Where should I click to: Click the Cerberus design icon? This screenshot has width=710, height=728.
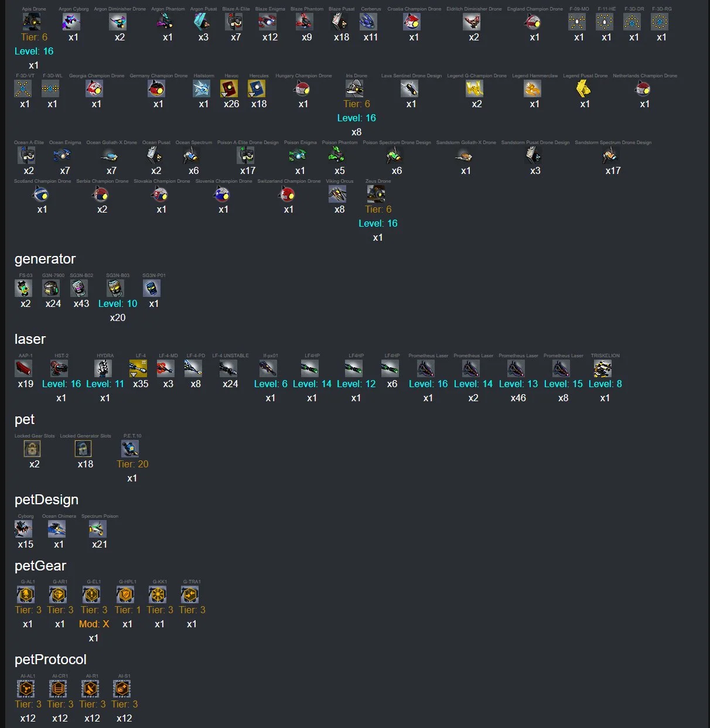[369, 22]
